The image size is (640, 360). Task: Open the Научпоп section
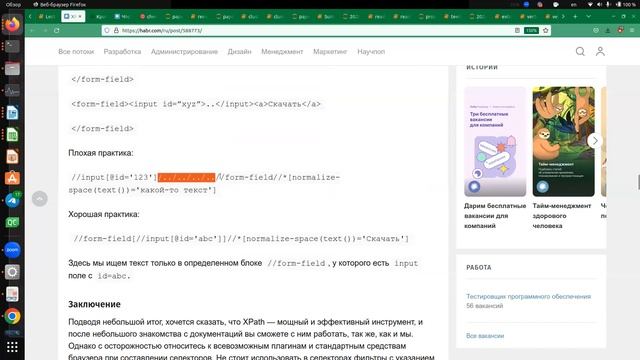tap(371, 51)
